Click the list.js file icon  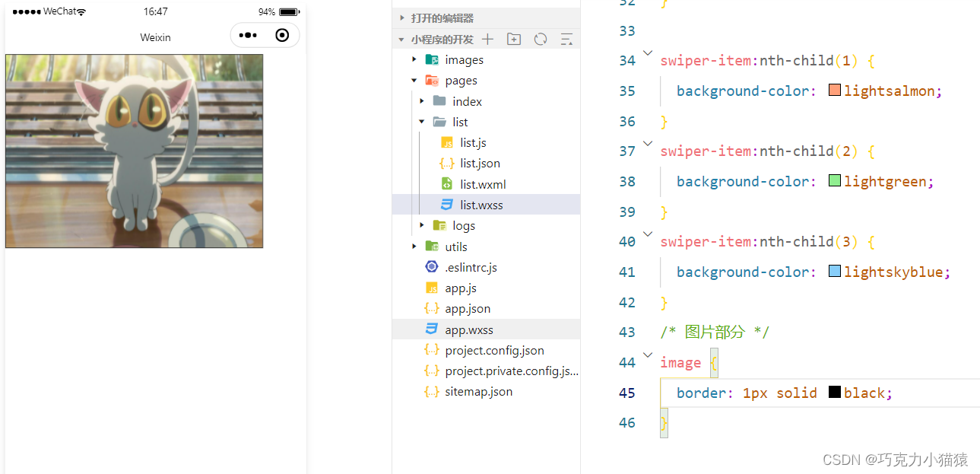click(x=447, y=142)
